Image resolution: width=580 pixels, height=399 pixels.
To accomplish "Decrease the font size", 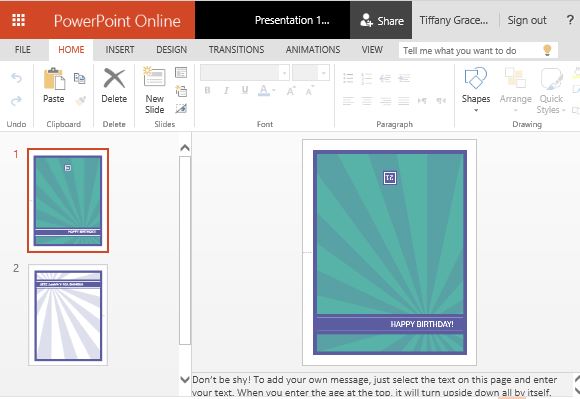I will click(309, 90).
